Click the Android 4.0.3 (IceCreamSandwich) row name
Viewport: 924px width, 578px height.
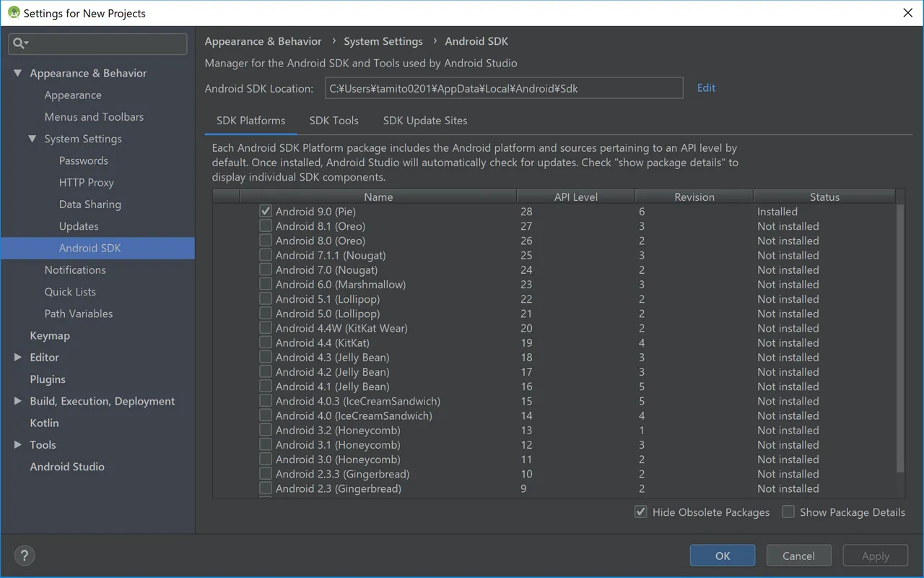tap(358, 401)
